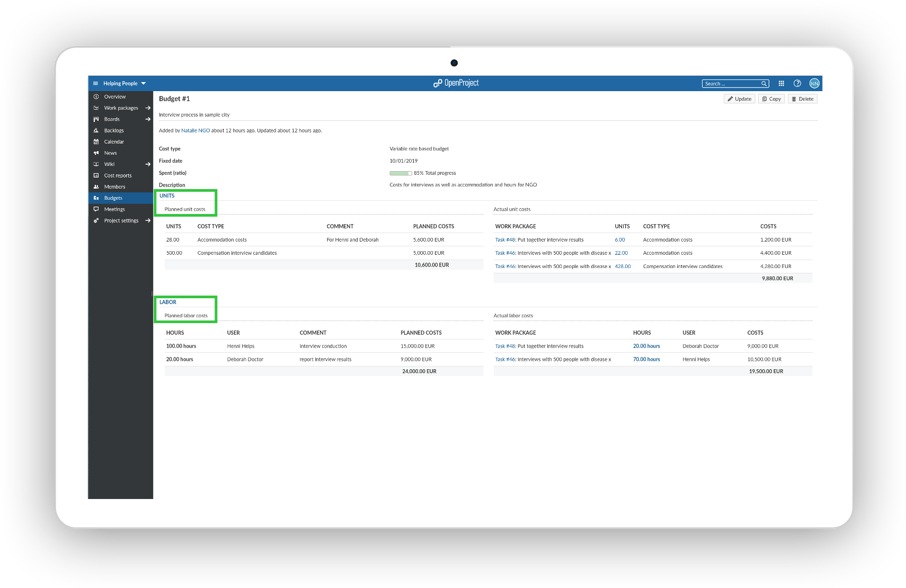This screenshot has height=588, width=906.
Task: Open the Natalie NGO author link
Action: click(x=196, y=131)
